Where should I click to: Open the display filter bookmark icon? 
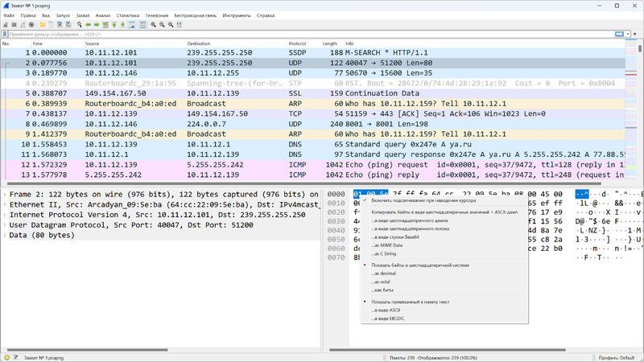(x=5, y=34)
